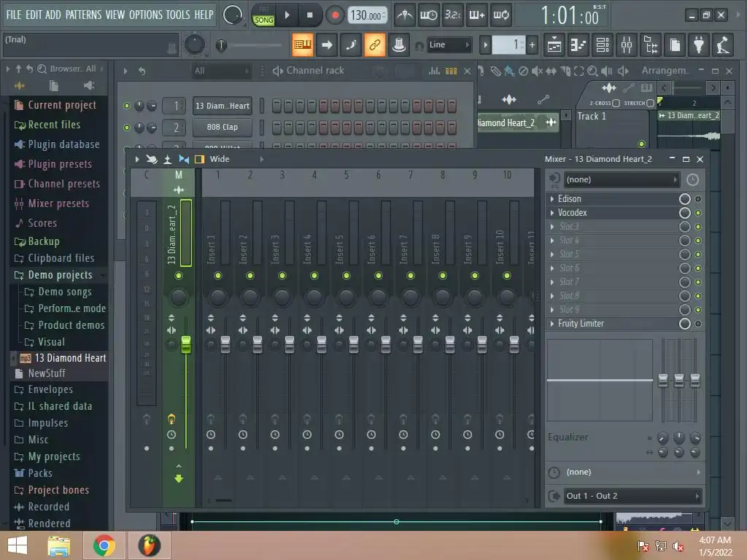Click the stamp tool icon in toolbar
This screenshot has width=747, height=560.
pos(399,44)
